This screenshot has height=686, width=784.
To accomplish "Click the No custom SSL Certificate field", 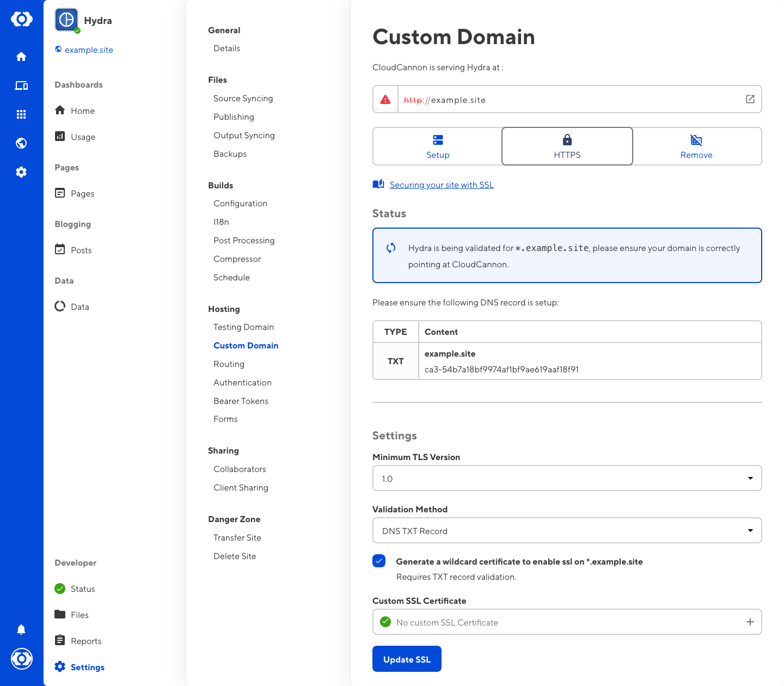I will coord(567,622).
